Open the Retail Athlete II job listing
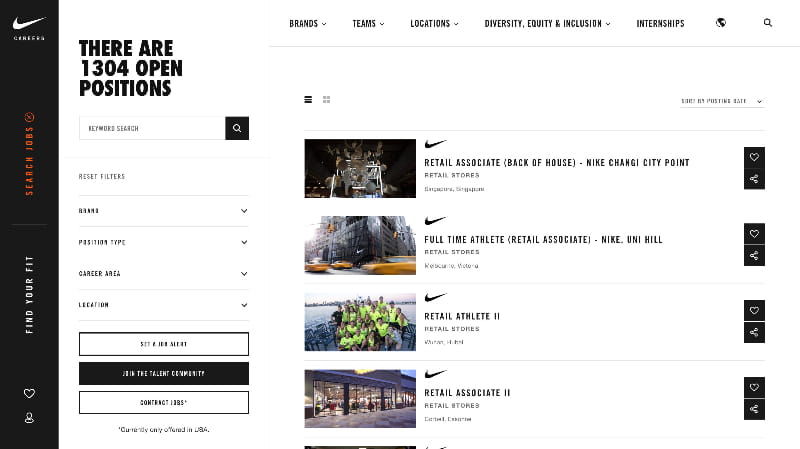 462,316
